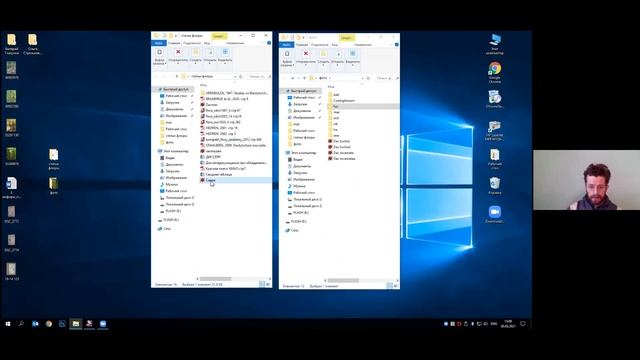Open Упорядочить menu in the right фото window
Viewport: 640px width, 360px height.
coord(306,58)
